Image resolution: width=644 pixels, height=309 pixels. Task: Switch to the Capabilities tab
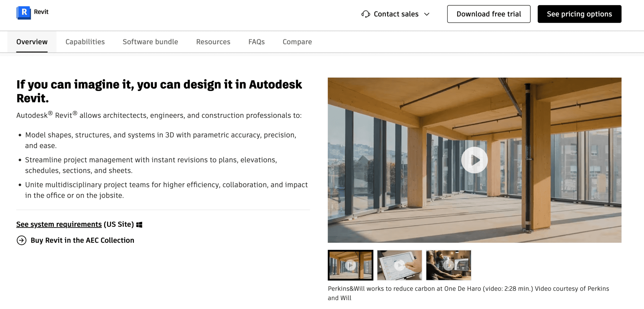(85, 41)
